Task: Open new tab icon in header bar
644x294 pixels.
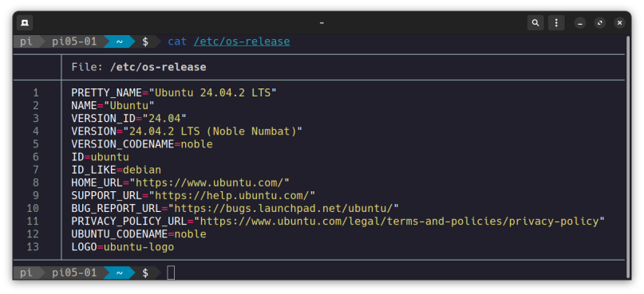Action: [25, 22]
